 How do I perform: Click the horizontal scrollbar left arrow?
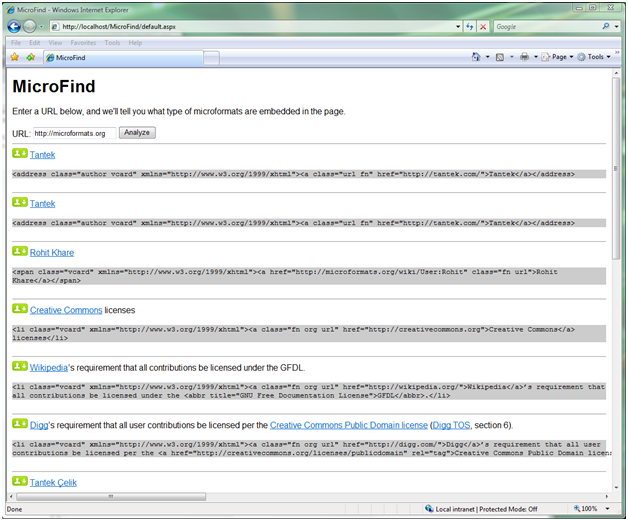tap(11, 497)
